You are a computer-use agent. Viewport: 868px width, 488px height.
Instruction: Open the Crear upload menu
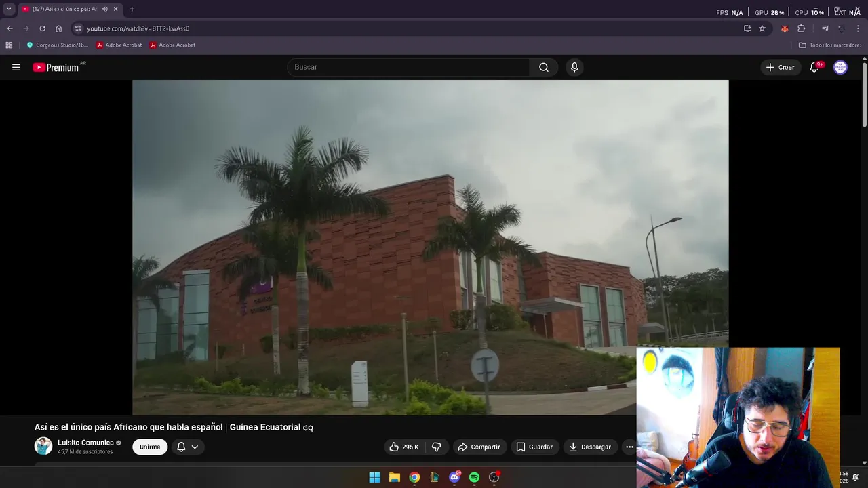click(x=781, y=67)
